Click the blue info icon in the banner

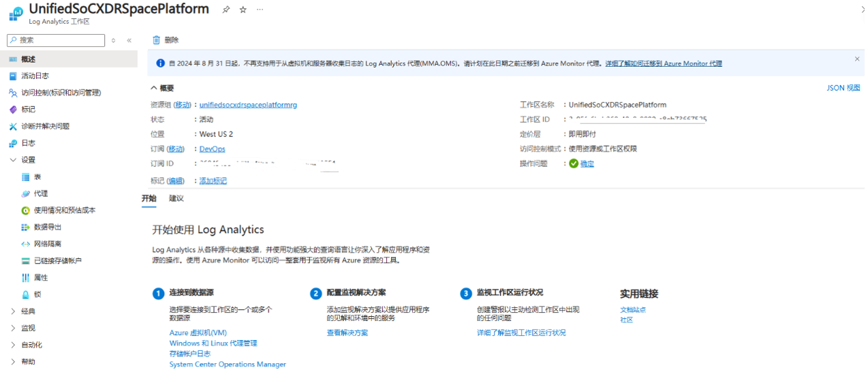coord(161,63)
